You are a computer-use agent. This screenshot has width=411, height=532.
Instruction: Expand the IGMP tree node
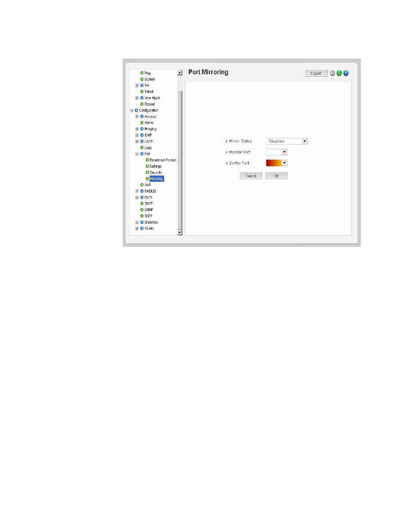pyautogui.click(x=137, y=135)
